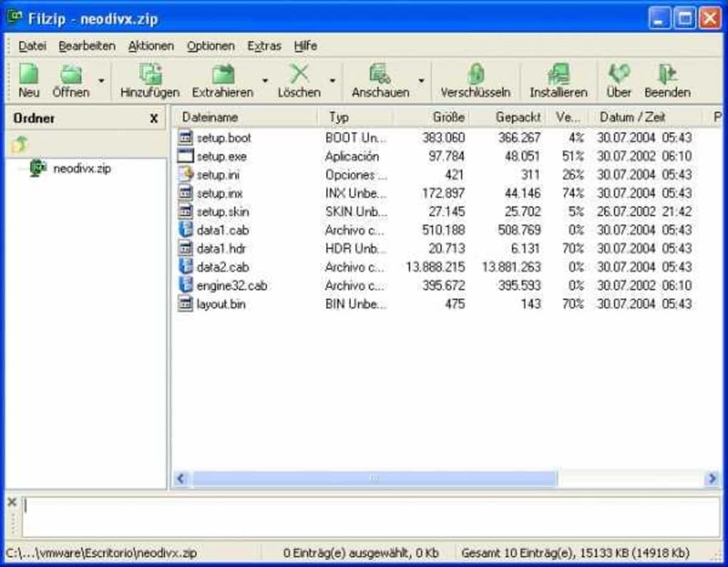Select file name setup.skin
Image resolution: width=728 pixels, height=567 pixels.
click(x=223, y=212)
